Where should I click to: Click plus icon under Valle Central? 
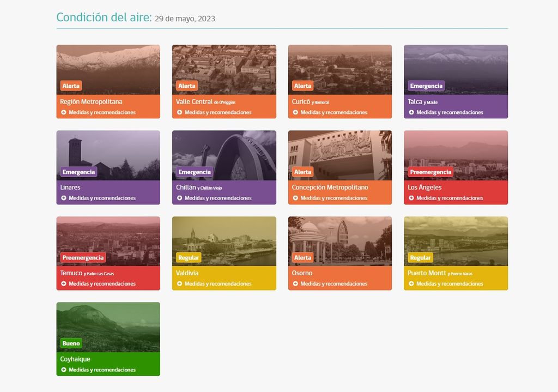pos(180,112)
